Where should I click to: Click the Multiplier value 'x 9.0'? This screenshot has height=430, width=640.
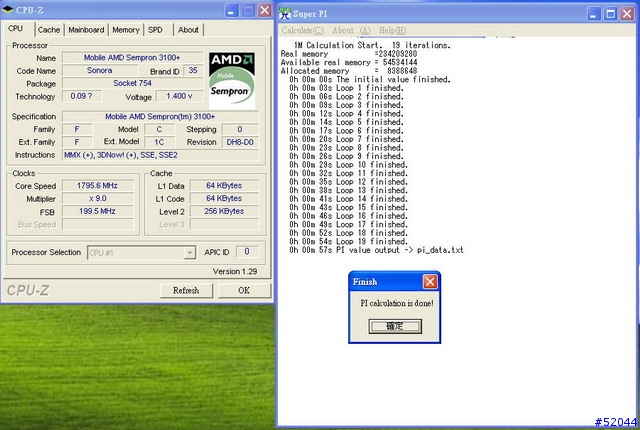tap(98, 199)
